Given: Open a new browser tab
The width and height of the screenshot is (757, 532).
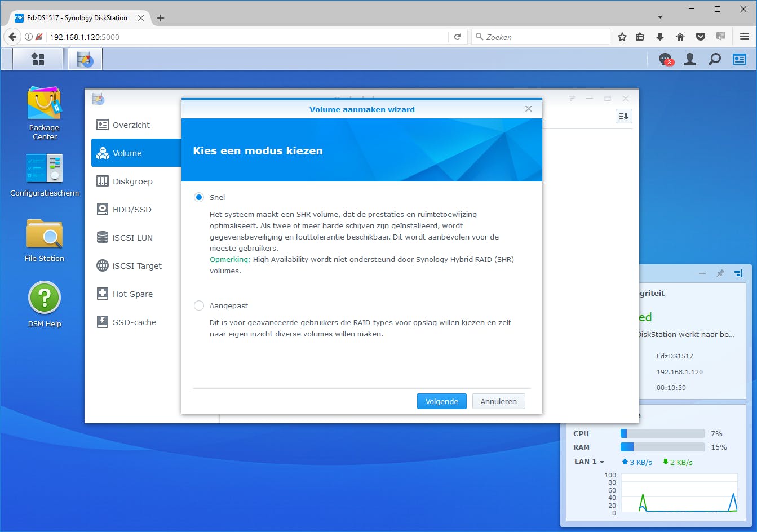Looking at the screenshot, I should [161, 18].
